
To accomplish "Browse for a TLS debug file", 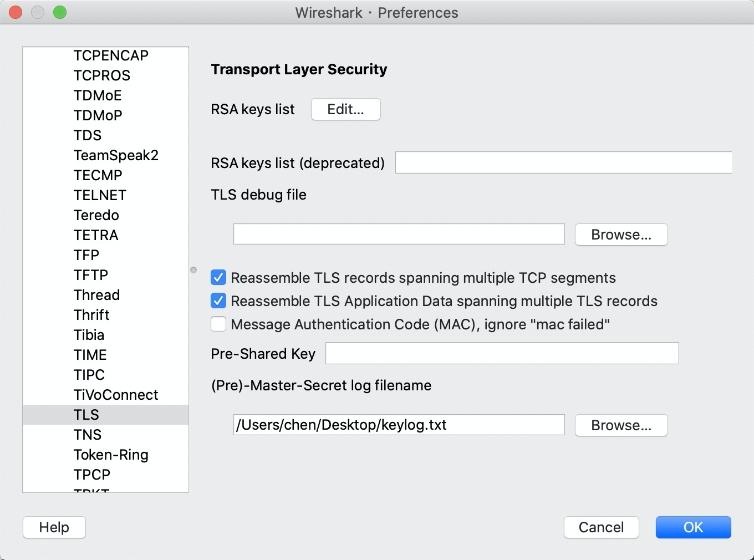I will pos(621,235).
